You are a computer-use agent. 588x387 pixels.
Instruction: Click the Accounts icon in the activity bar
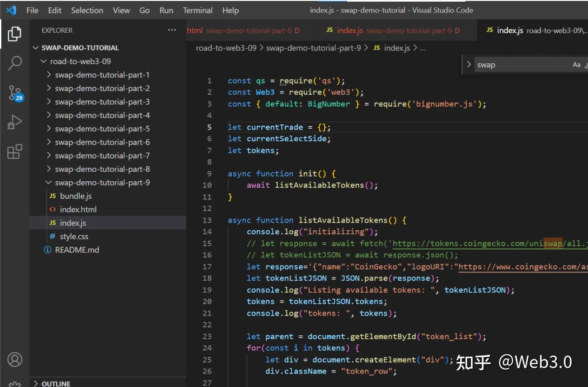pyautogui.click(x=14, y=359)
